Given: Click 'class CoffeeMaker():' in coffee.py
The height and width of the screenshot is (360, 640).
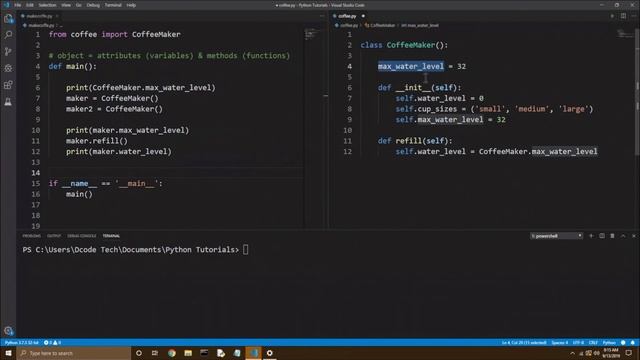Looking at the screenshot, I should pos(404,45).
